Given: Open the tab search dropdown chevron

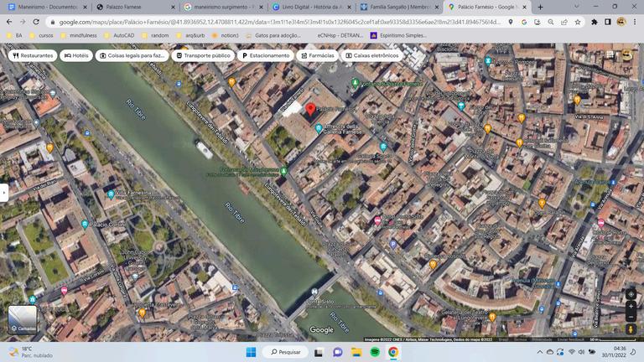Looking at the screenshot, I should point(576,7).
